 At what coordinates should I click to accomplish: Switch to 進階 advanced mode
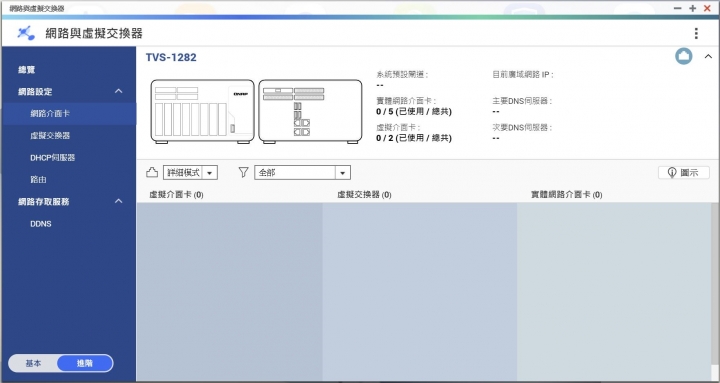(x=85, y=363)
